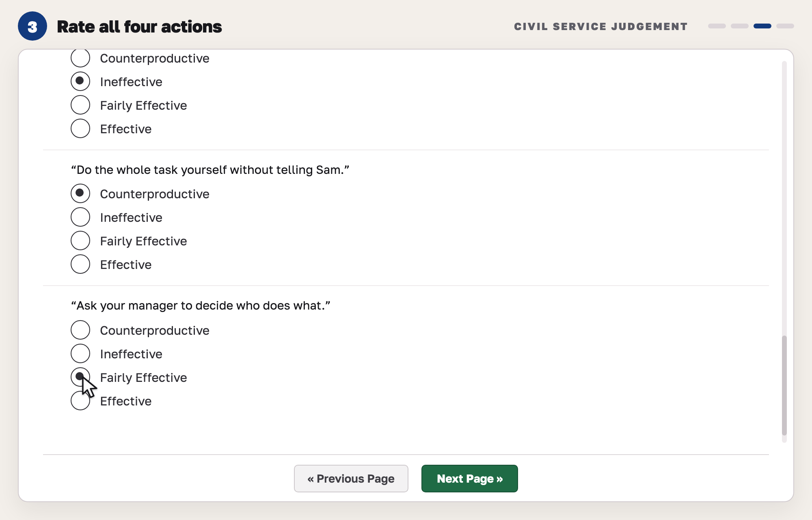
Task: Mark "Ask your manager" as Counterproductive
Action: [x=80, y=330]
